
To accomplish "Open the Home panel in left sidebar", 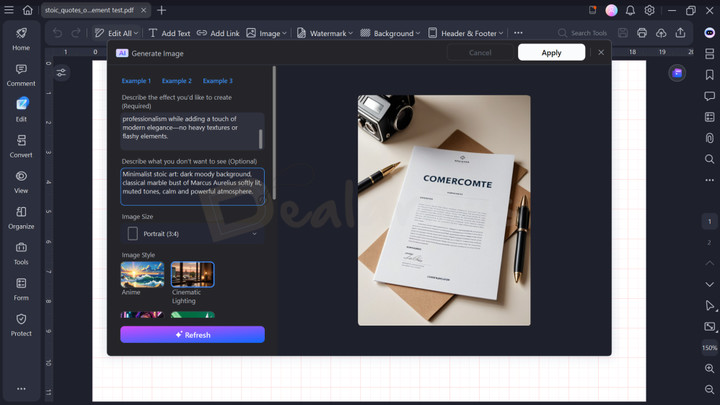I will [21, 39].
